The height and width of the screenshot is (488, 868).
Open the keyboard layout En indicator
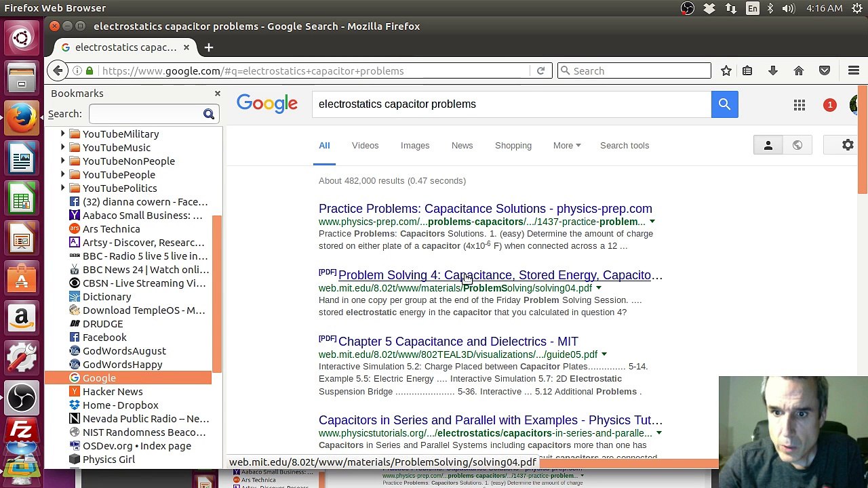point(753,8)
